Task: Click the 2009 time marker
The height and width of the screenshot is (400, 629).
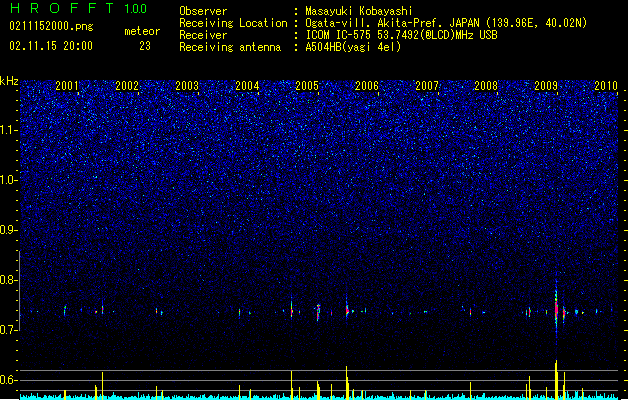Action: pos(546,85)
